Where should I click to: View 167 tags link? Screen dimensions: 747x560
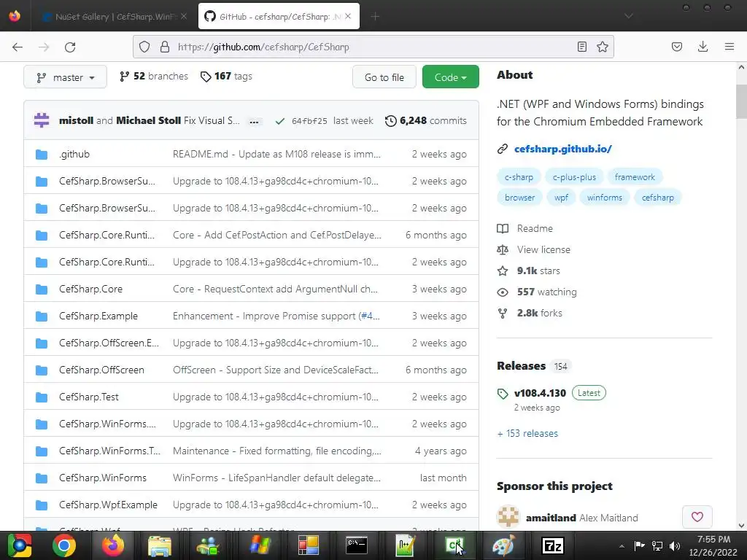pyautogui.click(x=226, y=76)
